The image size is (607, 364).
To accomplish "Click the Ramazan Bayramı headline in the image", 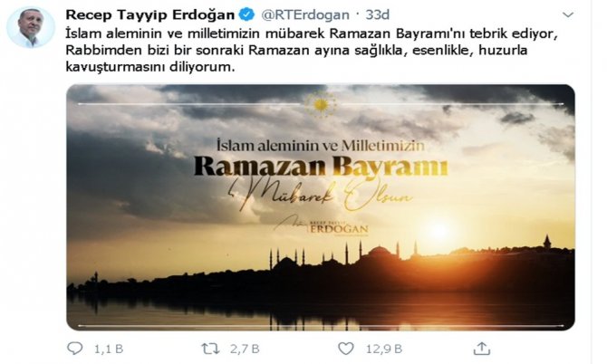I will click(321, 167).
